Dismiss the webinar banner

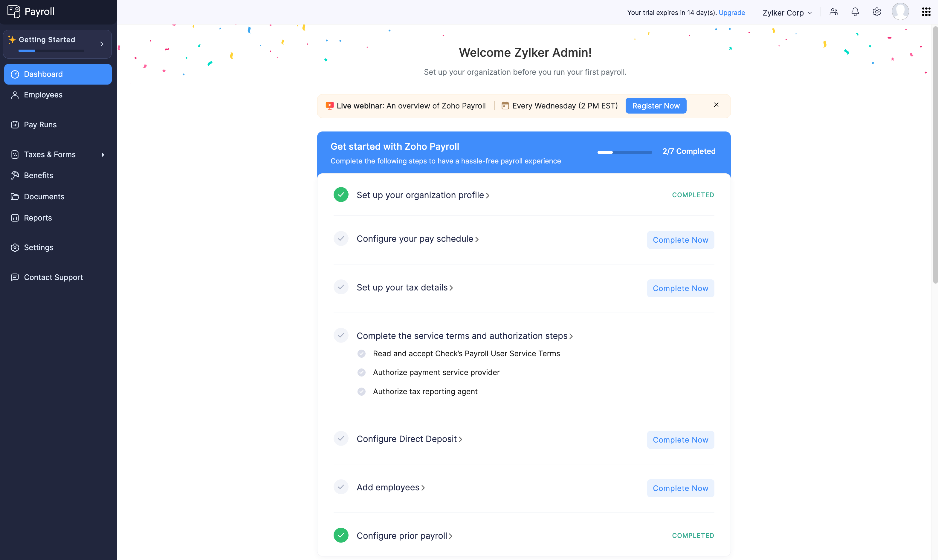716,105
